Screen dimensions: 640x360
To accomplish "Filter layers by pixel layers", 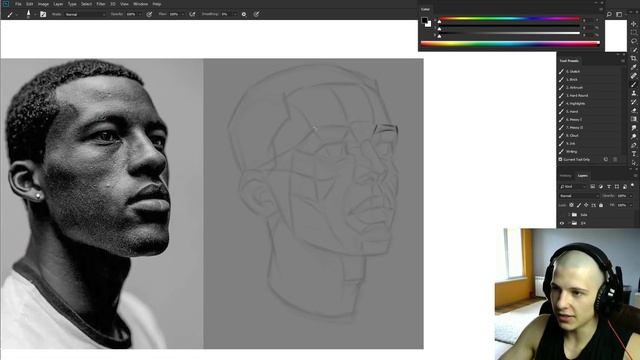I will click(x=593, y=187).
